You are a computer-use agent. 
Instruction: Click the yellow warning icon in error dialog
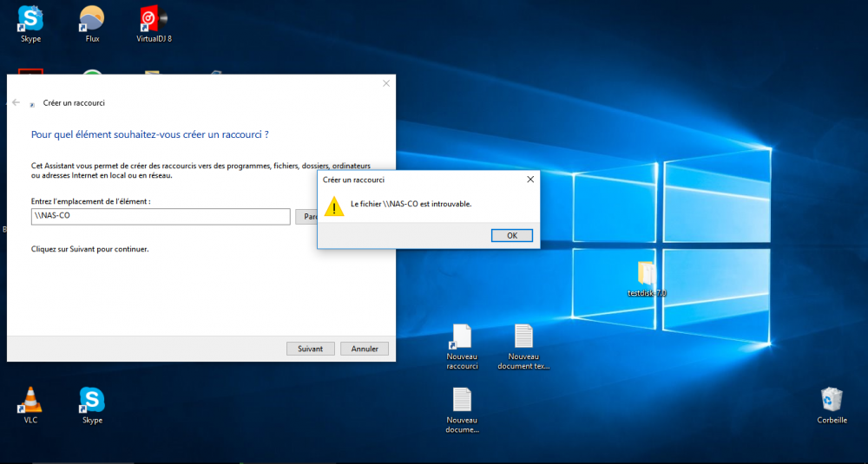click(333, 206)
